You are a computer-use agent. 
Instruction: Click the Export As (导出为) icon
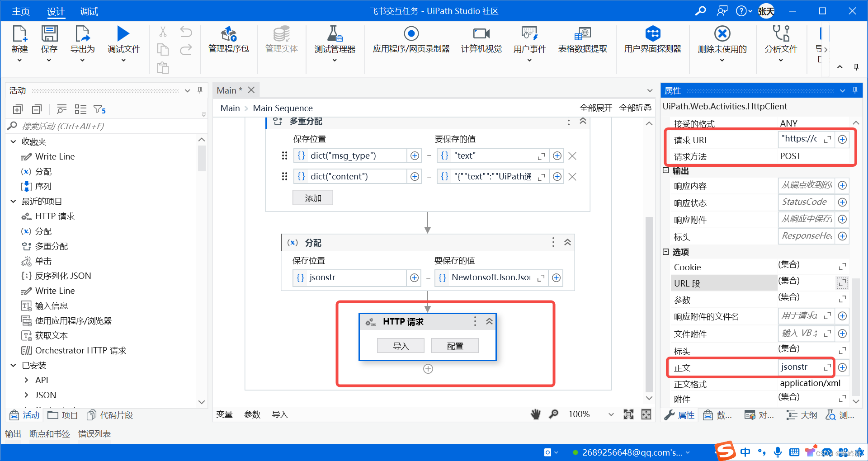[82, 33]
